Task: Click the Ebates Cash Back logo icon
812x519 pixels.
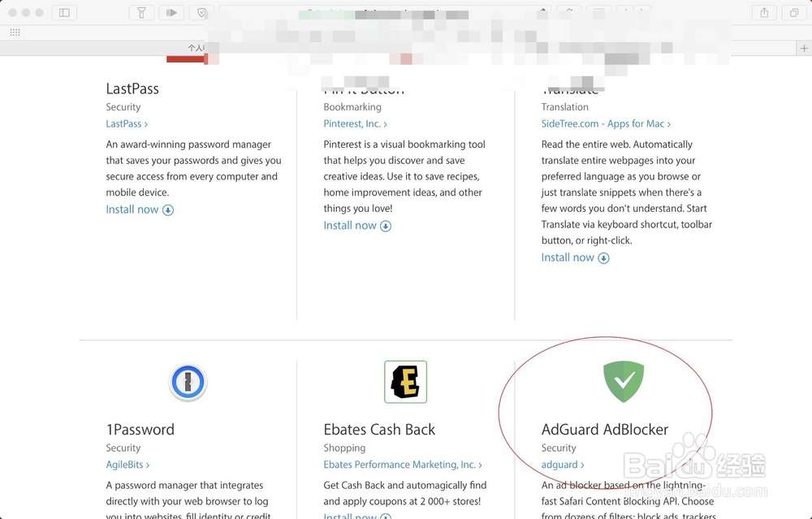Action: (x=405, y=382)
